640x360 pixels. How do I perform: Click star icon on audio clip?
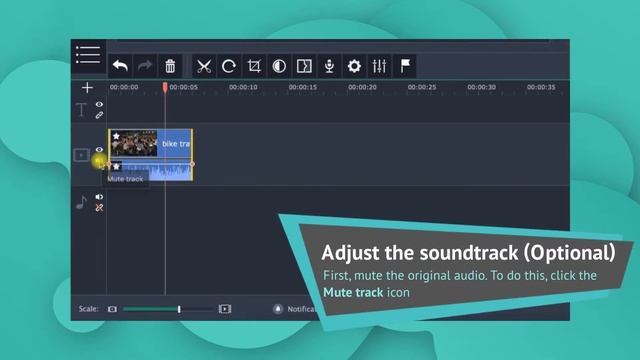[116, 167]
